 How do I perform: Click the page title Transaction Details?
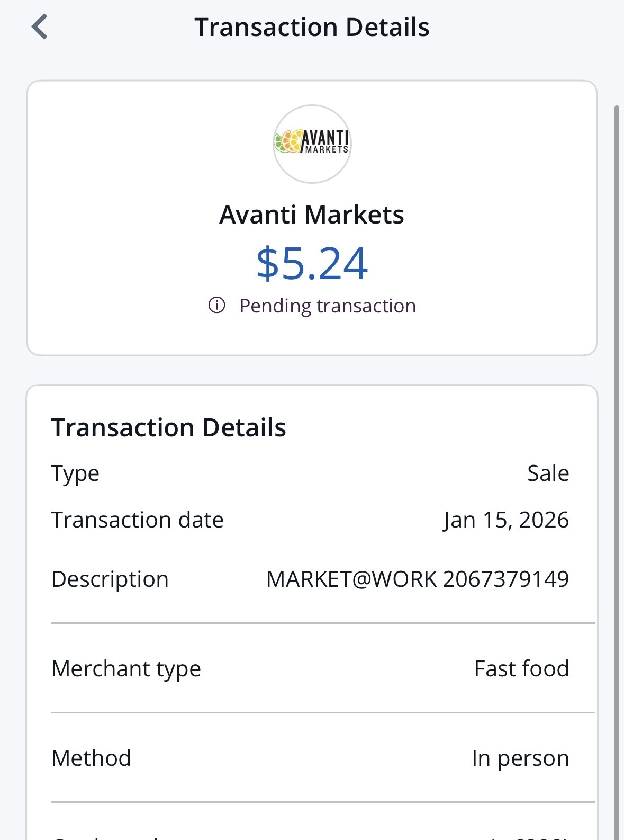pyautogui.click(x=312, y=27)
